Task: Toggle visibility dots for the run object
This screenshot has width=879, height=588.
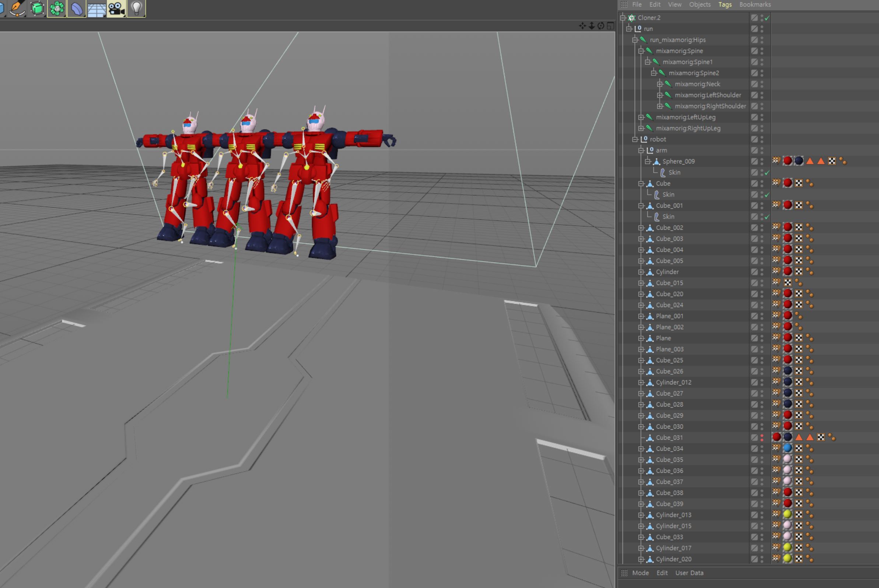Action: [762, 29]
